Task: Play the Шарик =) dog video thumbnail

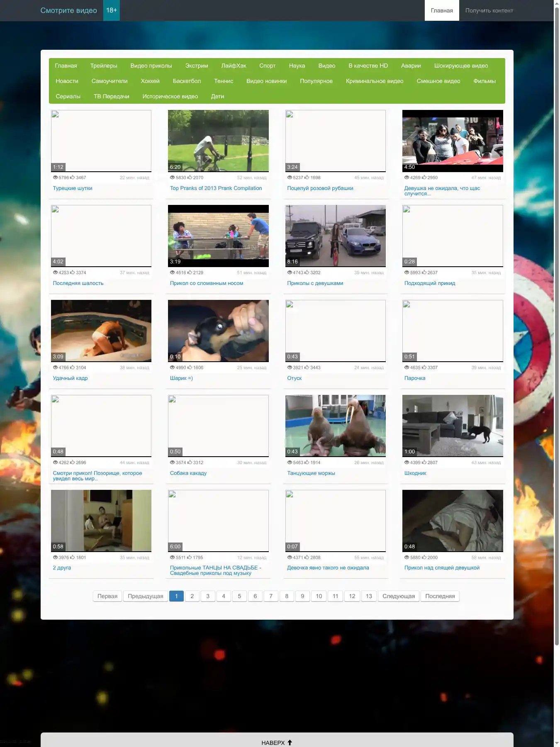Action: pyautogui.click(x=218, y=331)
